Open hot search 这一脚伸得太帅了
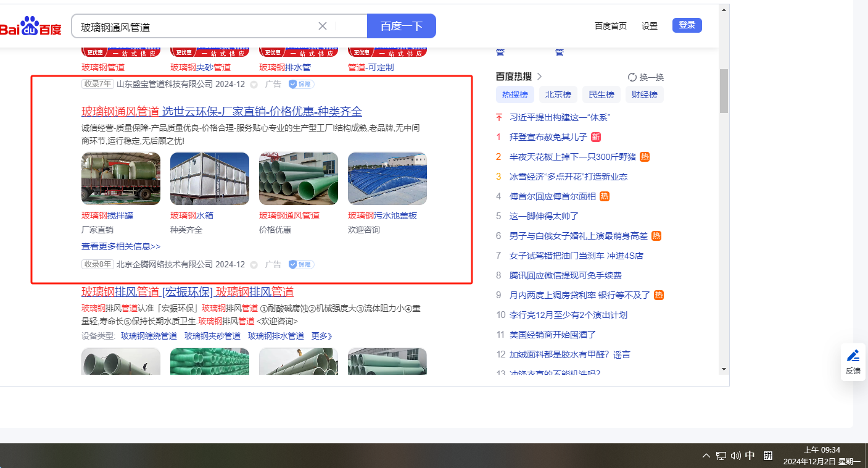This screenshot has width=868, height=468. [544, 216]
